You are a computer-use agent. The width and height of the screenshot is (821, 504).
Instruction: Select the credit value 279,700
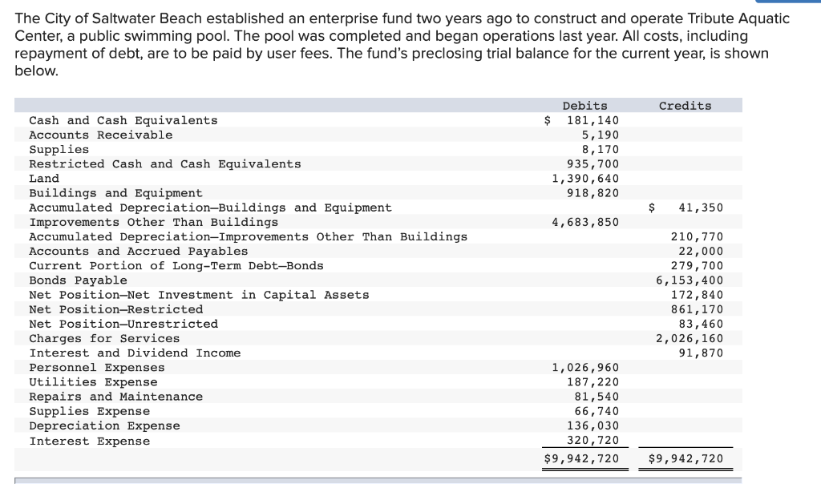(x=697, y=266)
